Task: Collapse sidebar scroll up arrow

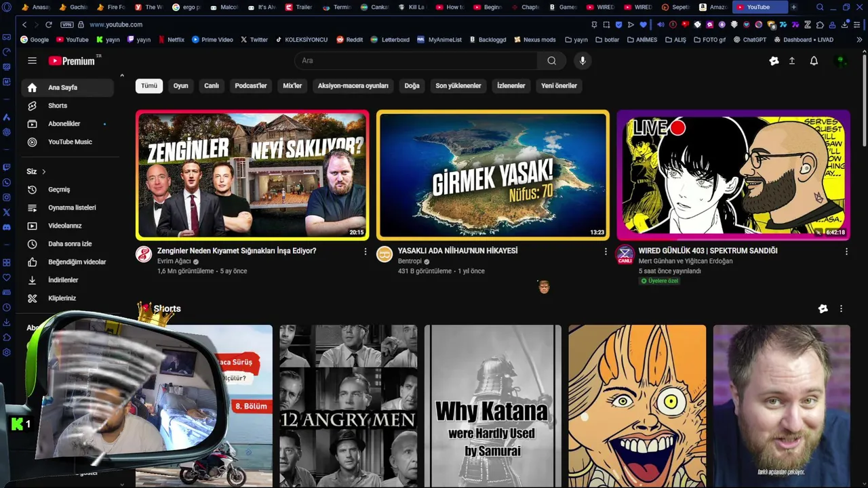Action: pos(122,75)
